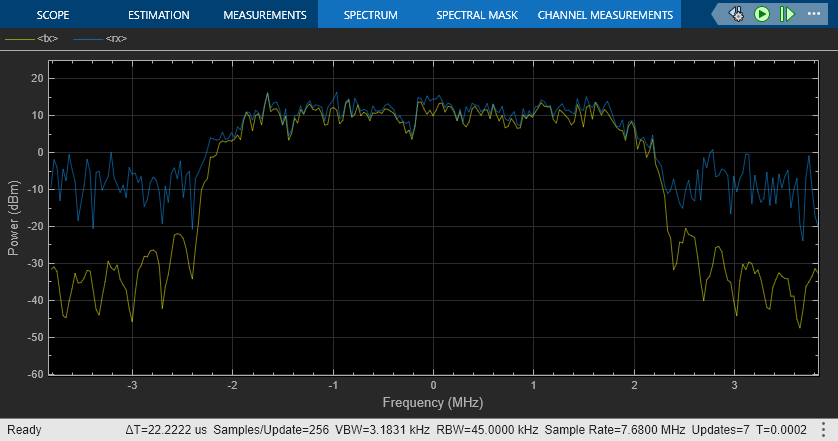Click the -3 tick on frequency axis

coord(132,385)
